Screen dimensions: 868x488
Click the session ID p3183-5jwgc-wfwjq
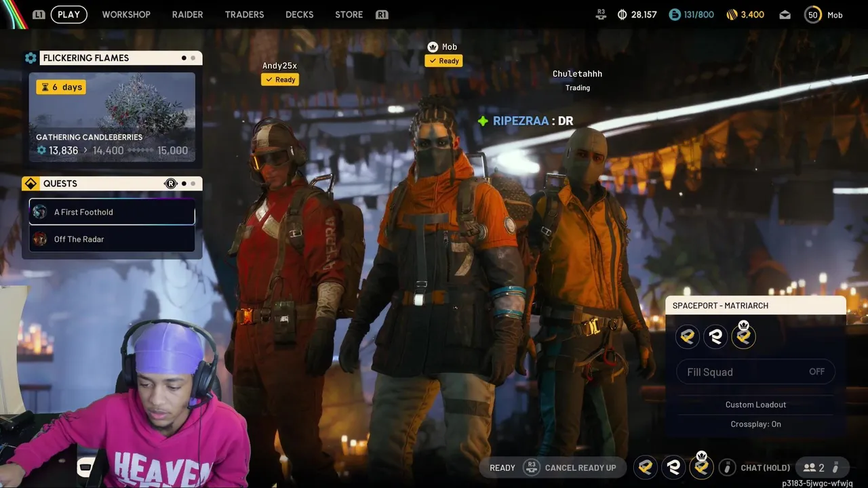coord(817,483)
